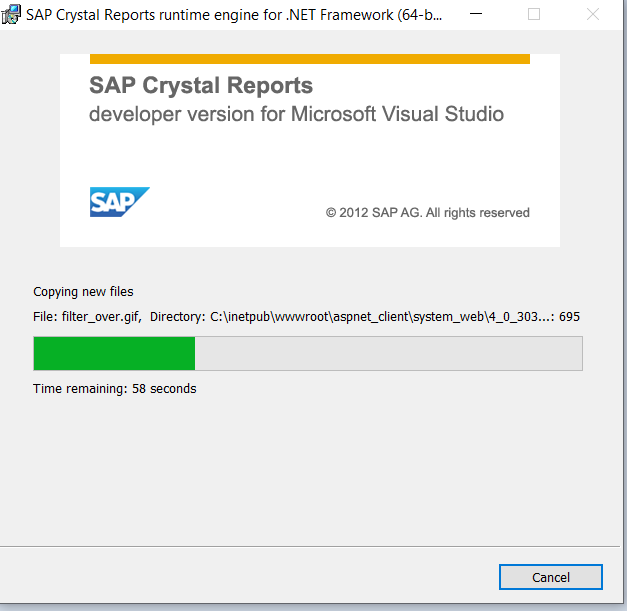Screen dimensions: 627x611
Task: Close the installer window
Action: coord(593,14)
